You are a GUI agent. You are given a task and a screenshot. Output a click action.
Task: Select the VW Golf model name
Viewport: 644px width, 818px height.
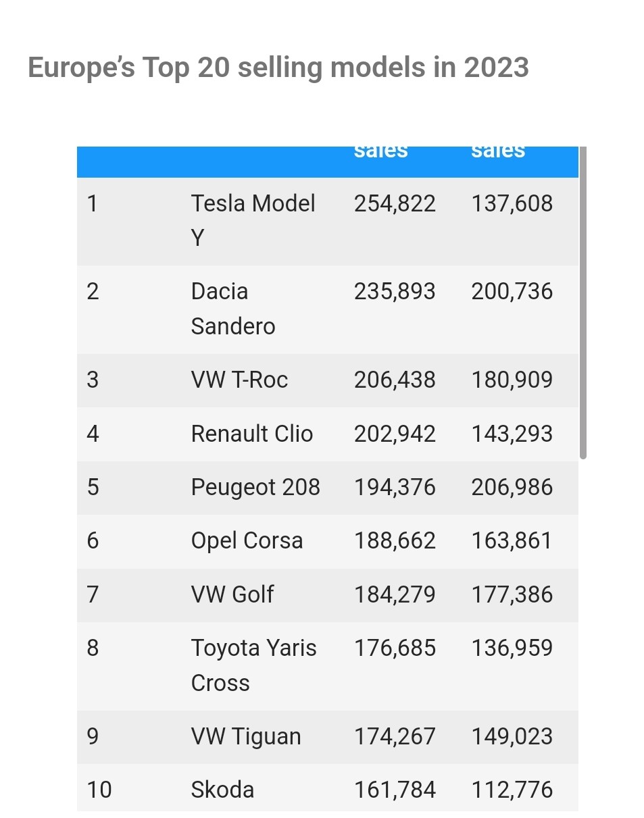[x=232, y=594]
